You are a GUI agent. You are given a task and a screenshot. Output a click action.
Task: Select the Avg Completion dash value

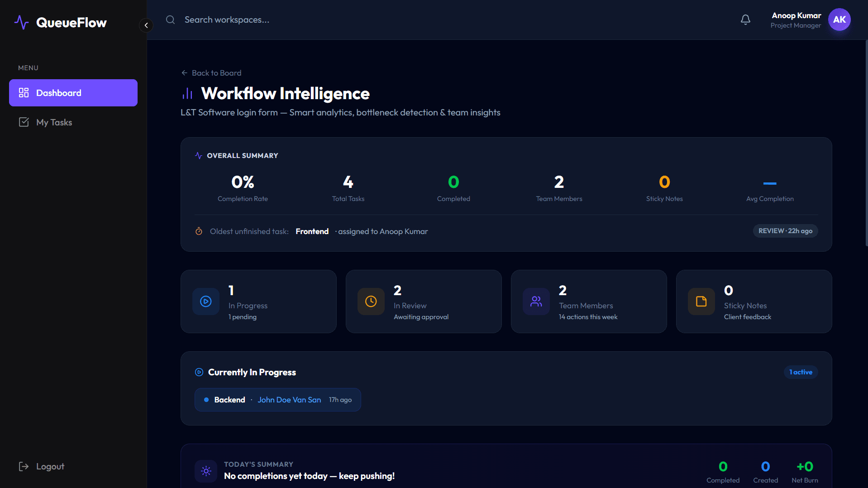coord(770,183)
